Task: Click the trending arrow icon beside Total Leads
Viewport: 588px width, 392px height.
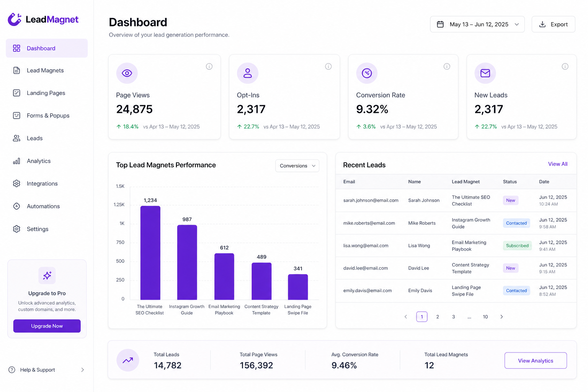Action: [128, 360]
